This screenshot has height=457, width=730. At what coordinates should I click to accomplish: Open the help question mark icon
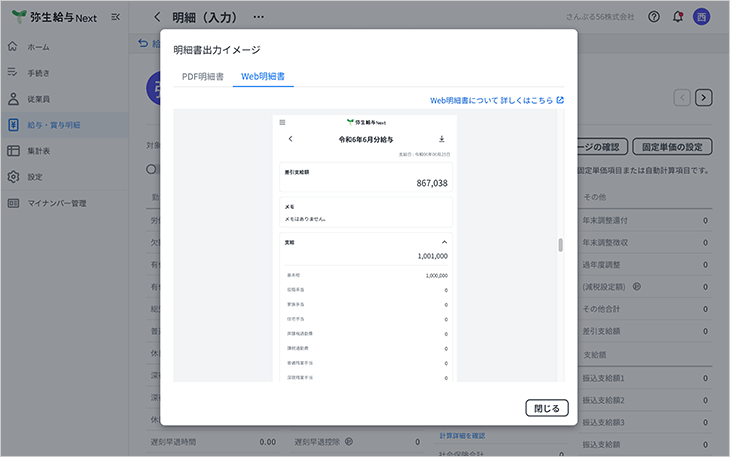654,17
